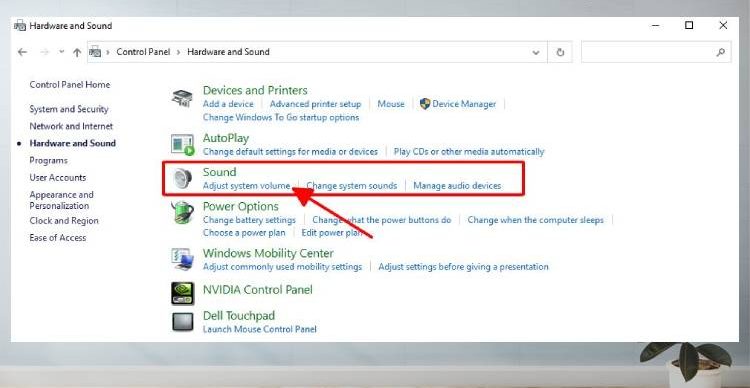This screenshot has height=388, width=750.
Task: Select Control Panel in the breadcrumb
Action: 143,52
